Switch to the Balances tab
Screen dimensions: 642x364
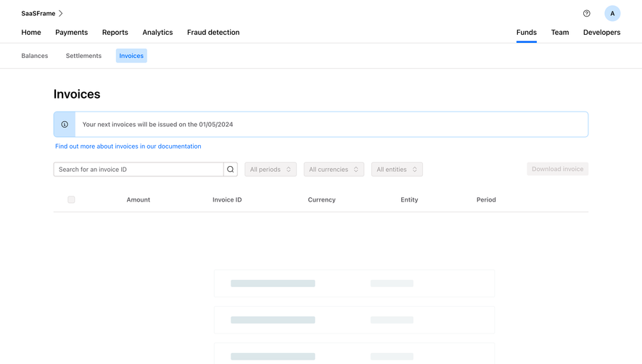tap(35, 56)
